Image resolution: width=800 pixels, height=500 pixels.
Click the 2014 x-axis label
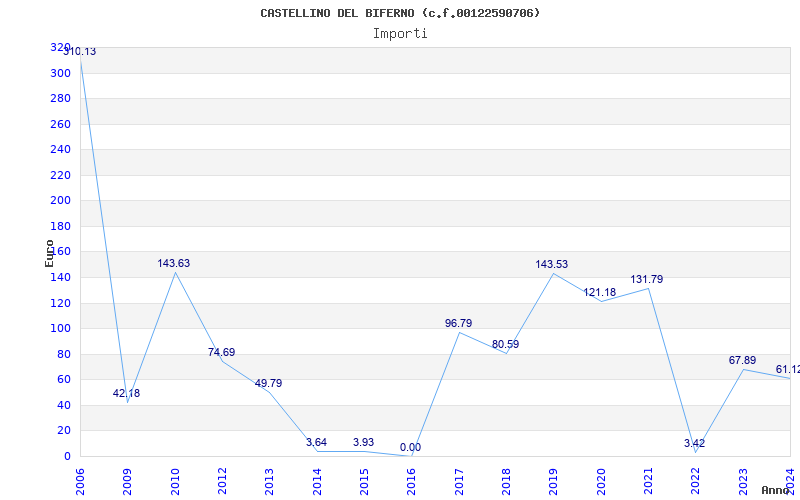317,482
